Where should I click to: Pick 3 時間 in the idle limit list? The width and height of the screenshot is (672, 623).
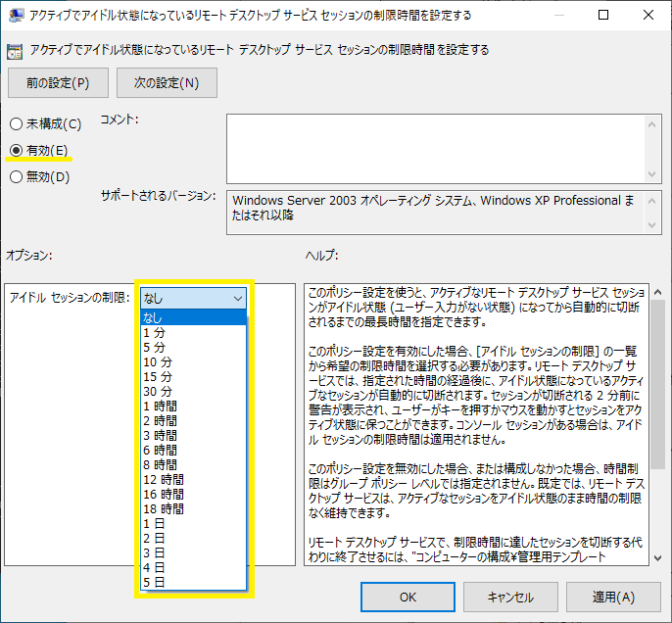pos(193,435)
